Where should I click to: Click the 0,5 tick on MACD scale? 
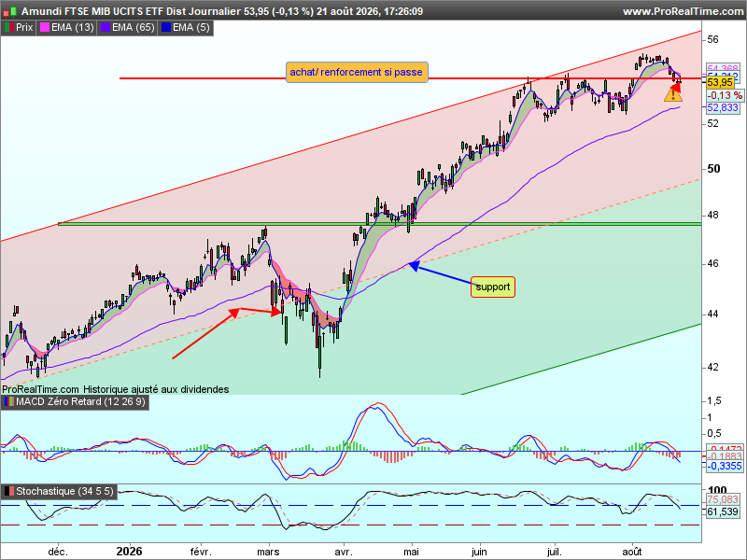(714, 434)
